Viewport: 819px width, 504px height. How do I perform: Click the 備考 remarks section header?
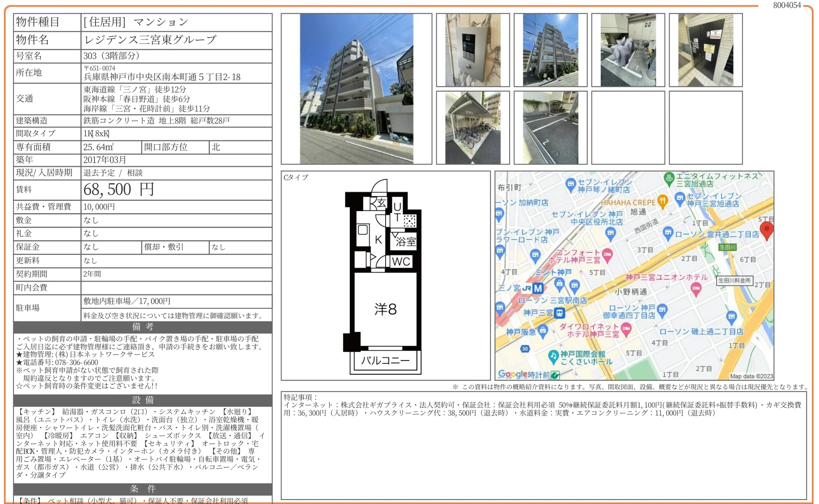tap(143, 327)
